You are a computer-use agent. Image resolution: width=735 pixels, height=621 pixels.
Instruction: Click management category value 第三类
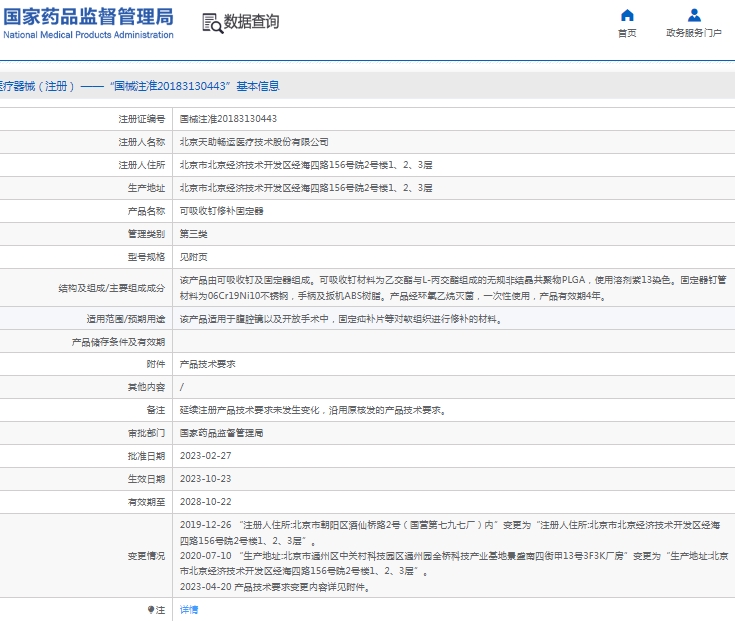tap(194, 234)
